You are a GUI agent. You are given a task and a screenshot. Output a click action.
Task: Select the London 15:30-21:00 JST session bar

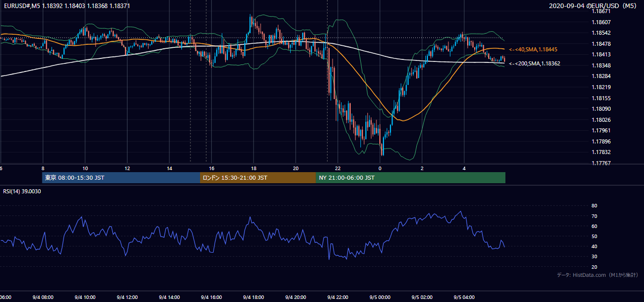(x=258, y=178)
